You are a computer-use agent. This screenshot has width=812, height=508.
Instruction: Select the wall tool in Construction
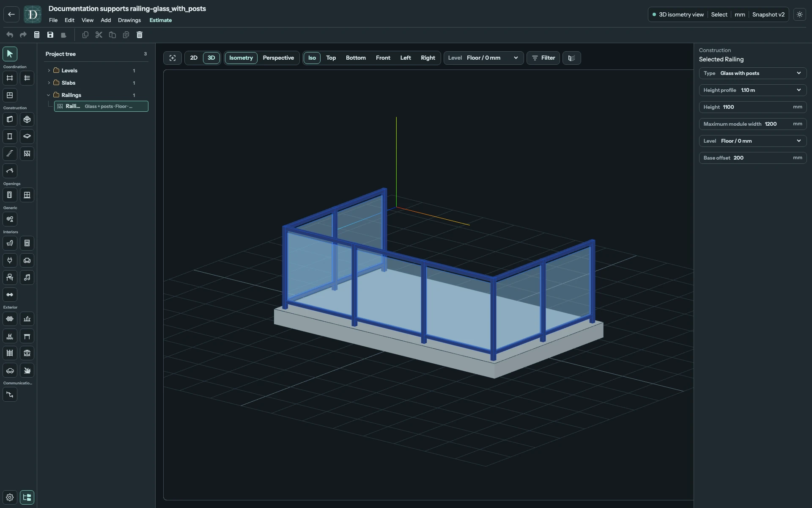tap(10, 119)
